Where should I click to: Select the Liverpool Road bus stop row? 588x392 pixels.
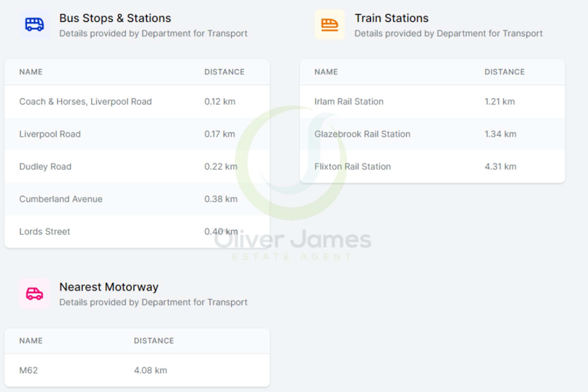coord(50,134)
